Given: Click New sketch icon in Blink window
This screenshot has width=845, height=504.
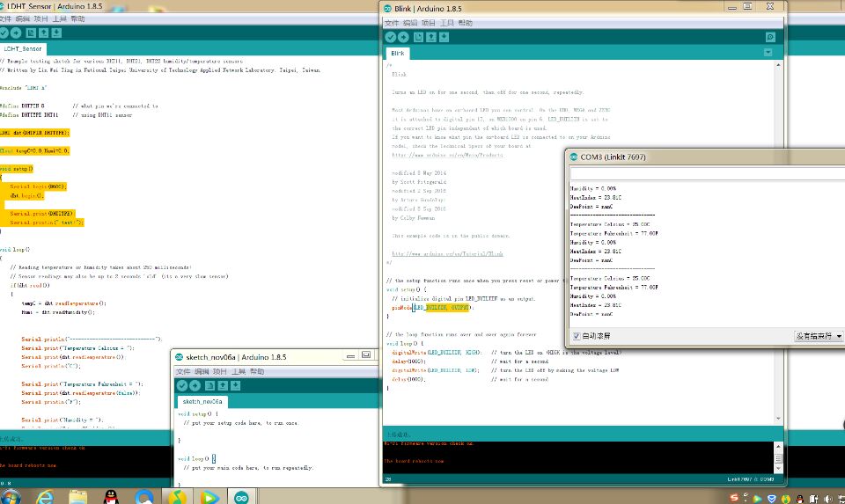Looking at the screenshot, I should 419,37.
